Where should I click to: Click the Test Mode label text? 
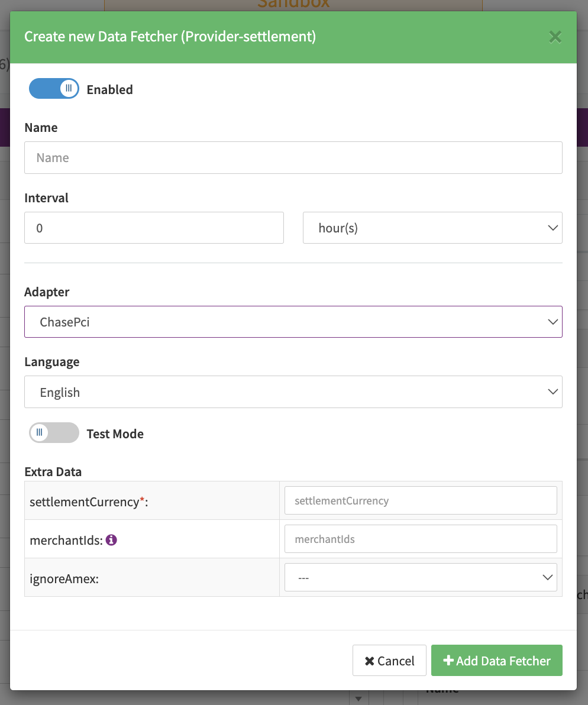115,434
